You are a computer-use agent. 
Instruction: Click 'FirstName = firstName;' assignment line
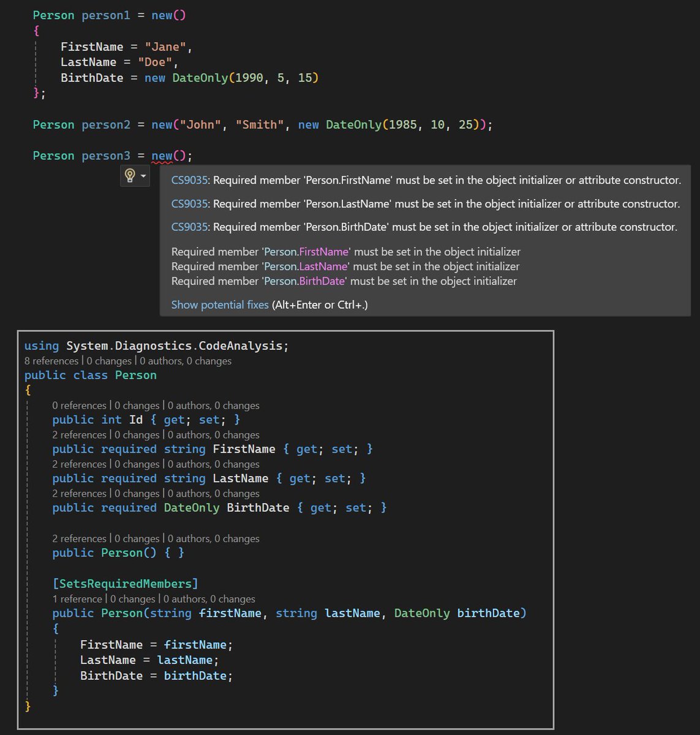click(x=157, y=645)
